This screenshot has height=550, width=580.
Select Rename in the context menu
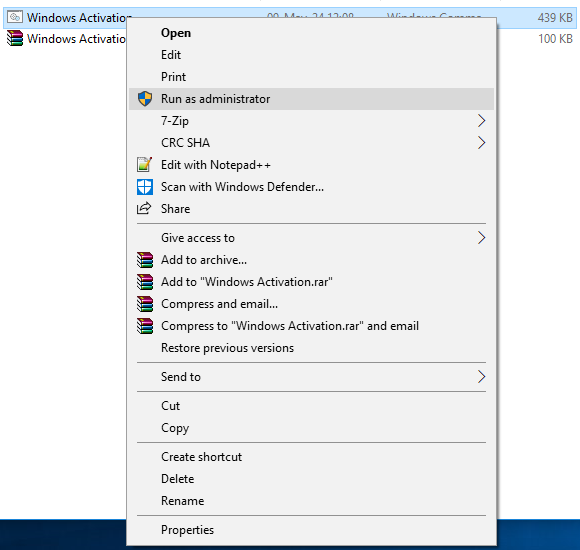click(311, 501)
